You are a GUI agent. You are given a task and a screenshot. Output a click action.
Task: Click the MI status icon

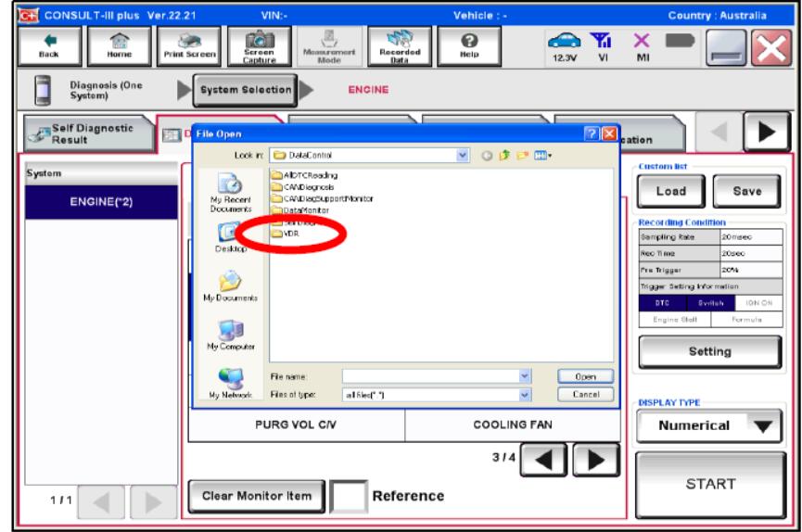pos(642,46)
